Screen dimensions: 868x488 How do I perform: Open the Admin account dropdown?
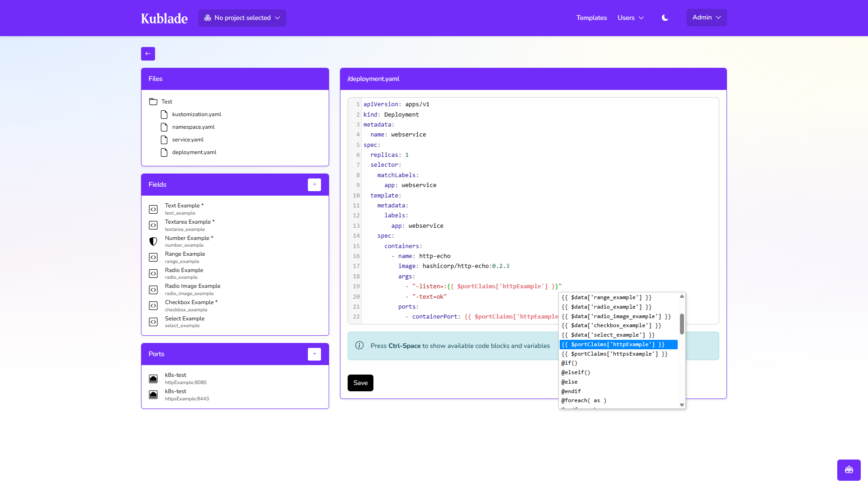tap(707, 18)
